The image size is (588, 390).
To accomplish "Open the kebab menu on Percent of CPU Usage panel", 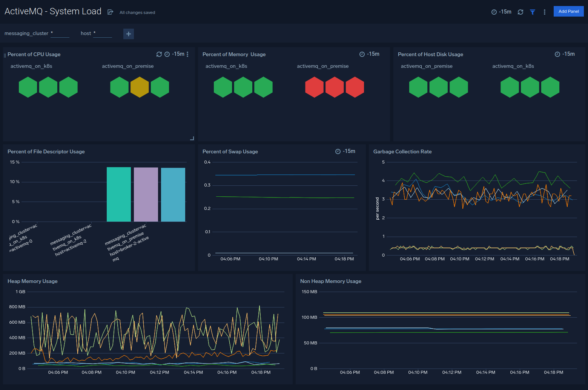I will tap(187, 54).
